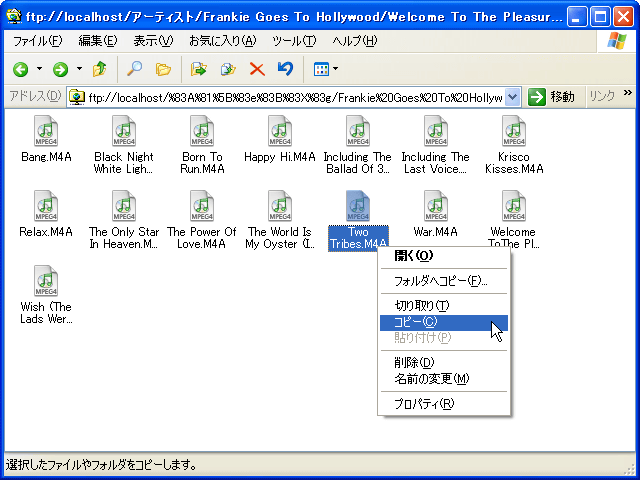Click the Forward navigation arrow
The width and height of the screenshot is (640, 480).
60,69
